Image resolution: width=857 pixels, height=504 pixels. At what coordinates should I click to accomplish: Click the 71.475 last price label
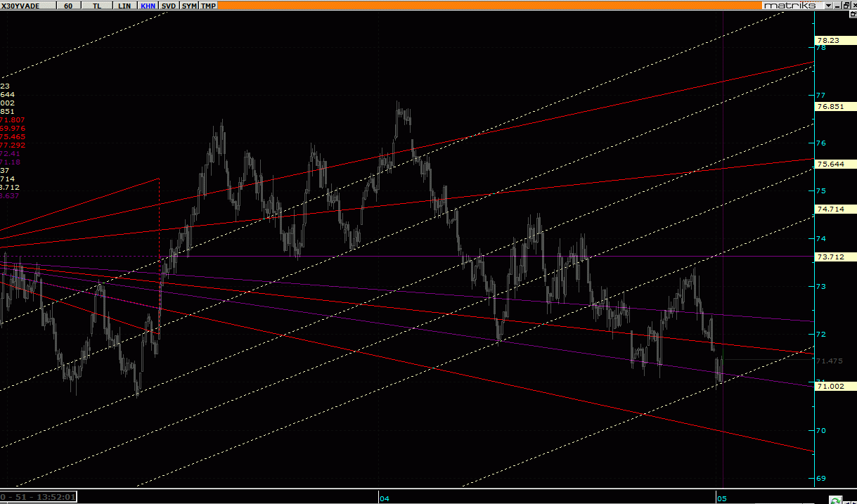click(830, 361)
